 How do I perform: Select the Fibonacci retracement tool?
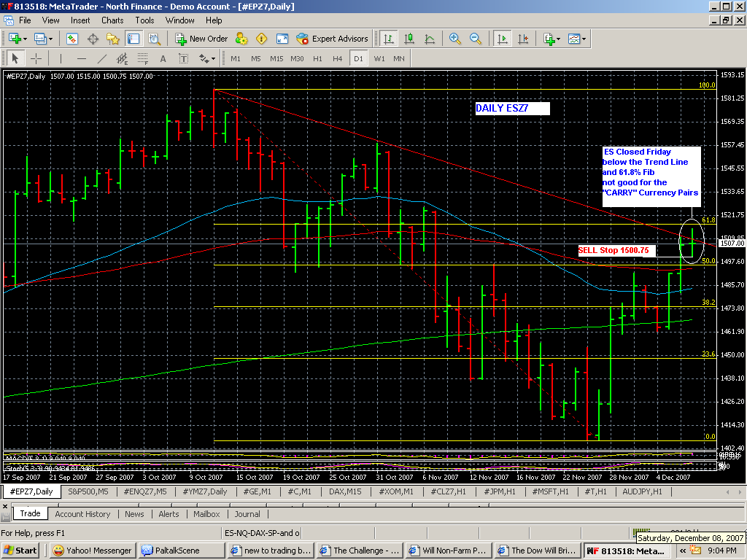[x=143, y=58]
